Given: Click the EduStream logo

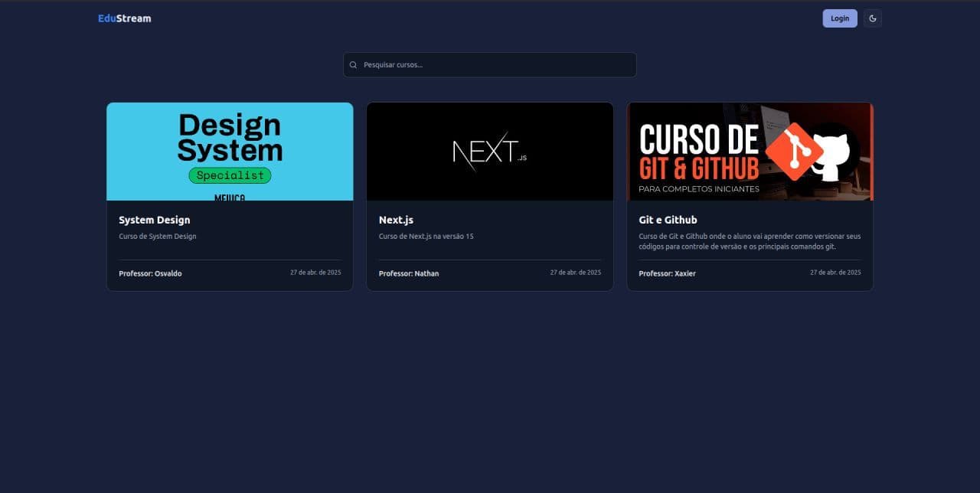Looking at the screenshot, I should pyautogui.click(x=124, y=18).
